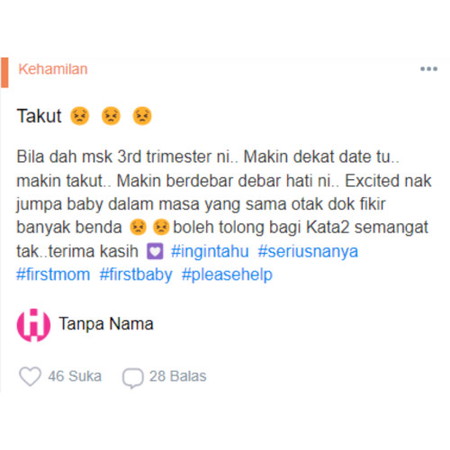The width and height of the screenshot is (450, 450).
Task: Open the three-dot post options menu
Action: click(429, 69)
